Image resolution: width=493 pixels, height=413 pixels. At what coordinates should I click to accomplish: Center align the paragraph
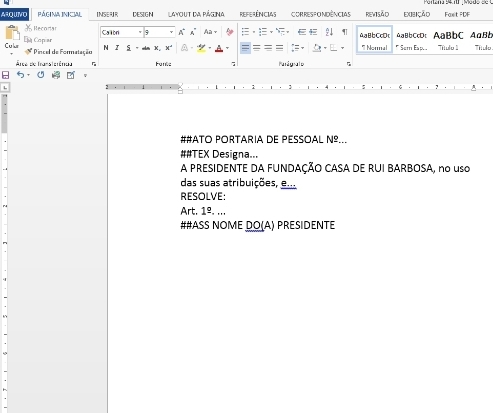257,48
